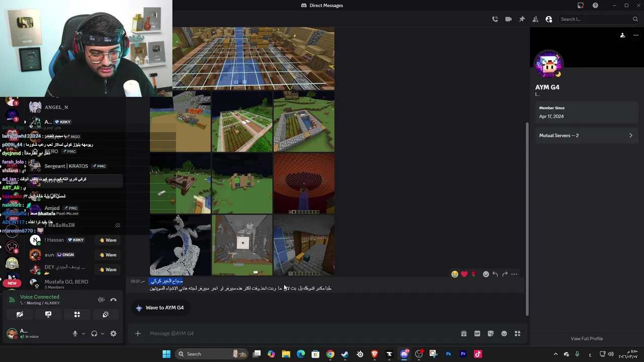The image size is (644, 362).
Task: Open the Discord inbox icon
Action: tap(581, 6)
